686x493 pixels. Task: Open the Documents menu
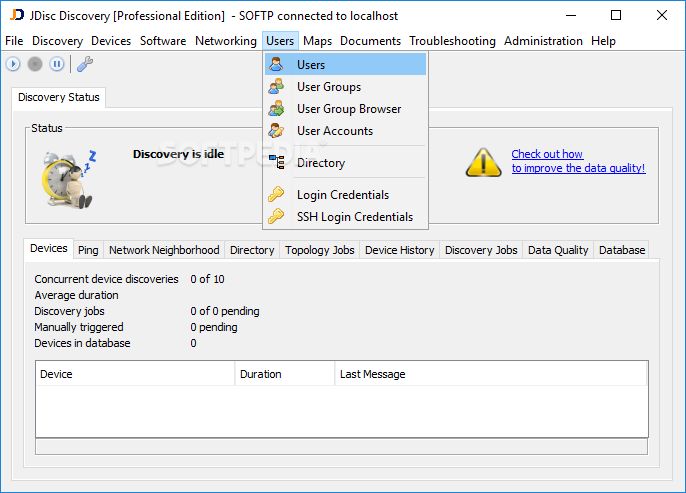pyautogui.click(x=370, y=41)
